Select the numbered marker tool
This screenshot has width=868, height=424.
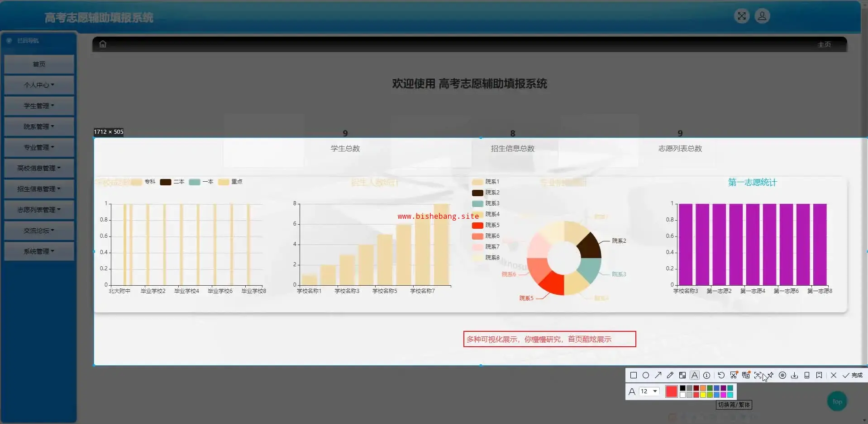(707, 375)
